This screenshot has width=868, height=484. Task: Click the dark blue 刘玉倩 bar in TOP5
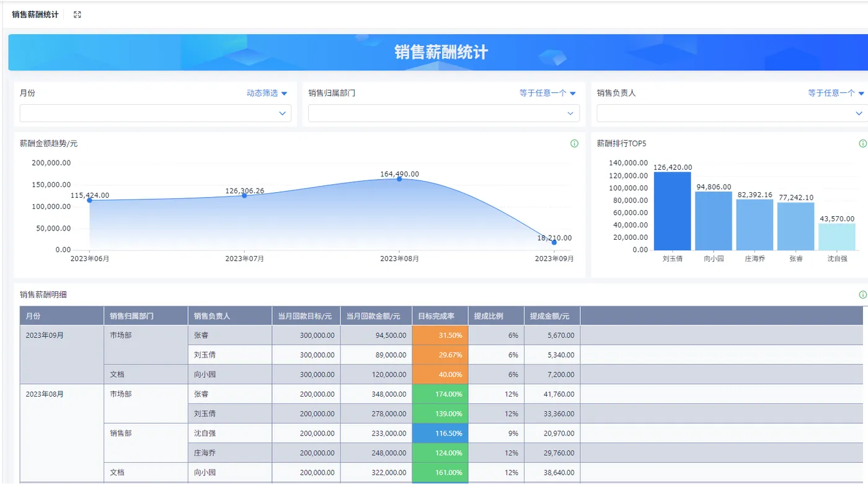pos(672,211)
